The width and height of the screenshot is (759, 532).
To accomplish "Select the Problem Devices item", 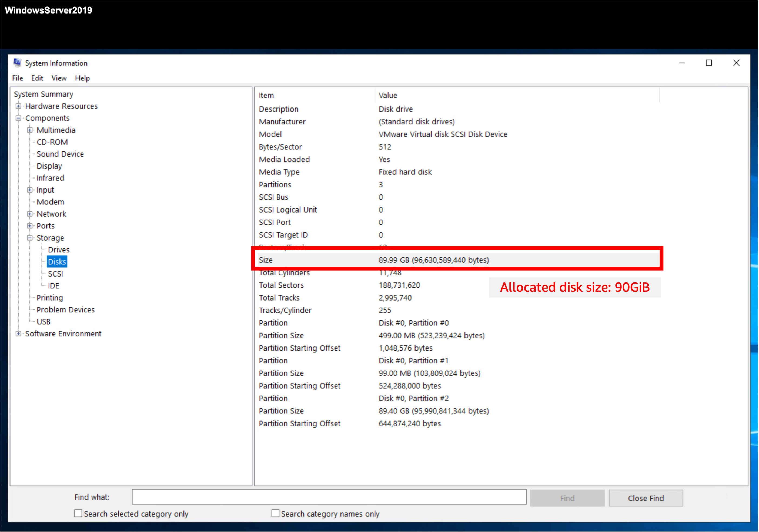I will (65, 310).
